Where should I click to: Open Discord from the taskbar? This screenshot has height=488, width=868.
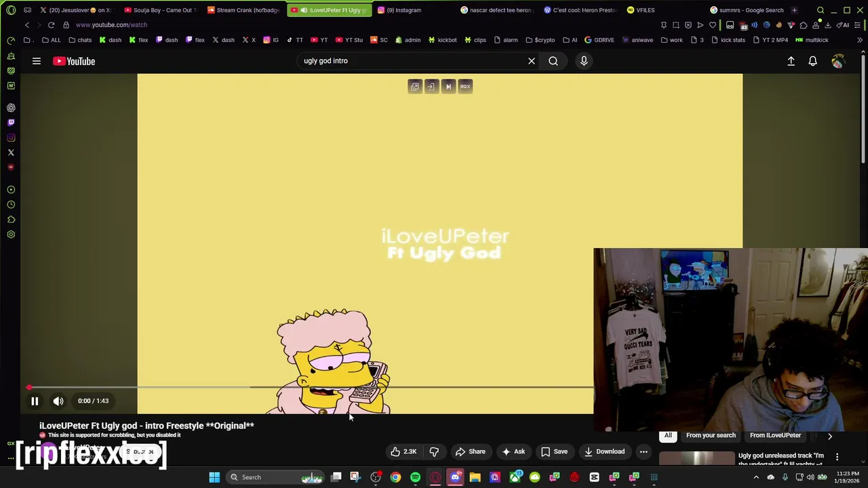coord(455,477)
